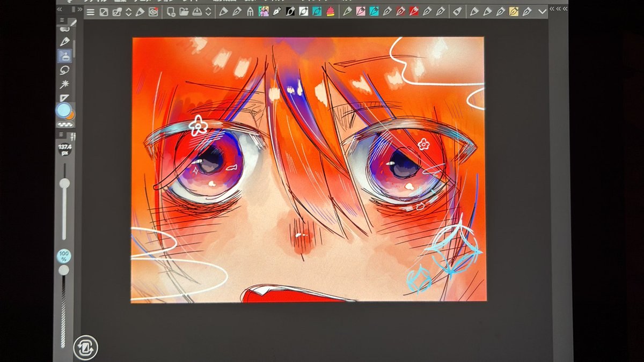Viewport: 644px width, 362px height.
Task: Select the highlighted Airbrush tool
Action: point(65,55)
